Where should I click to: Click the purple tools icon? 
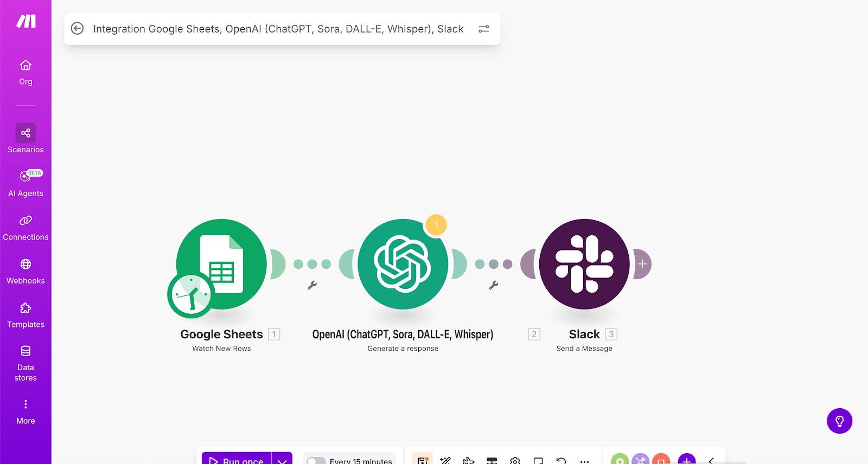641,460
